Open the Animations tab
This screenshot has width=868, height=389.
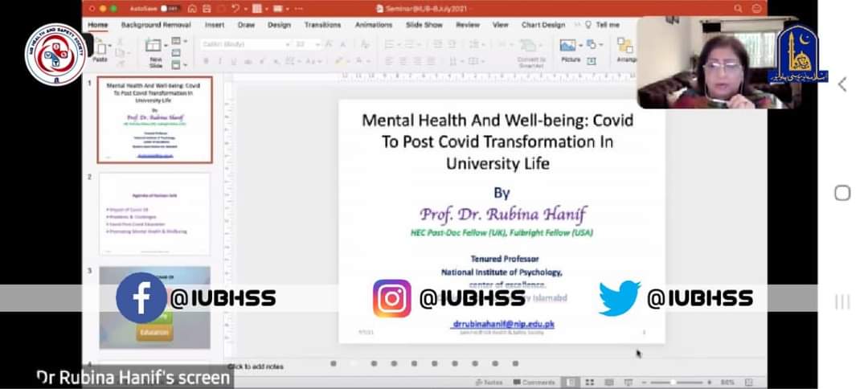tap(374, 25)
